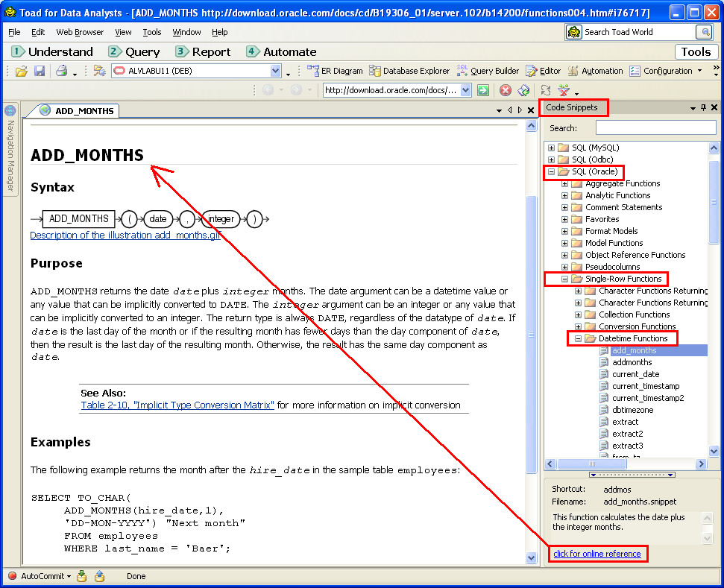Click the Tools button at top right
The image size is (724, 588).
click(x=696, y=51)
